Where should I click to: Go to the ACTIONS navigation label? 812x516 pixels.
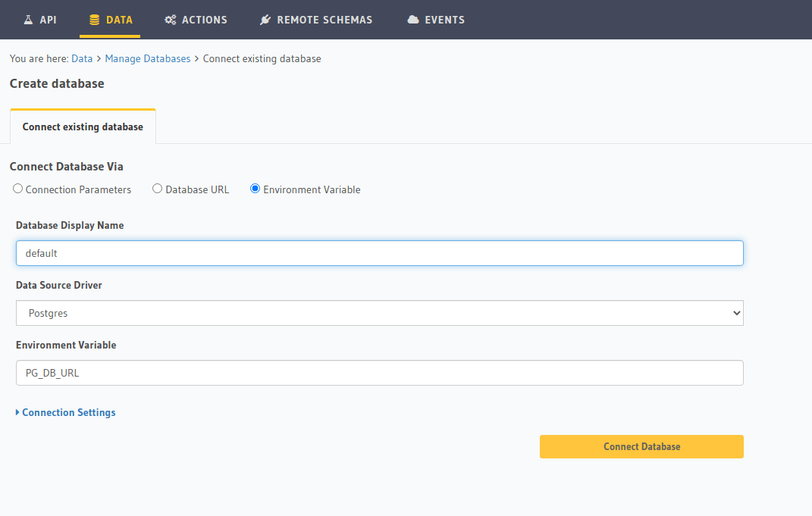[205, 20]
